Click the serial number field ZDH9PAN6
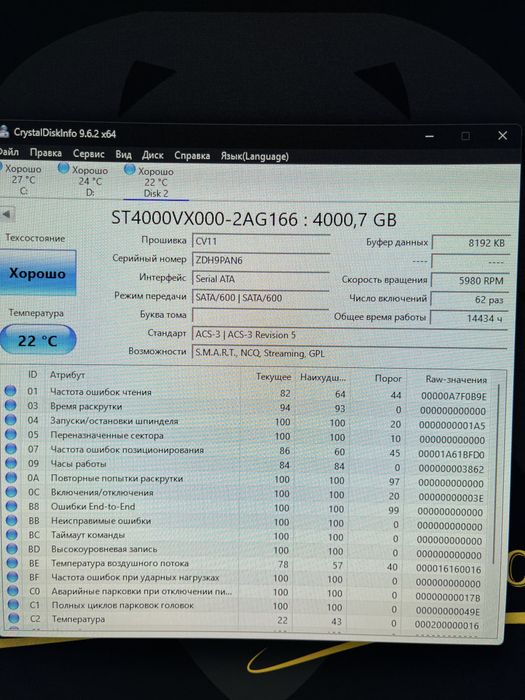The height and width of the screenshot is (700, 525). point(261,260)
